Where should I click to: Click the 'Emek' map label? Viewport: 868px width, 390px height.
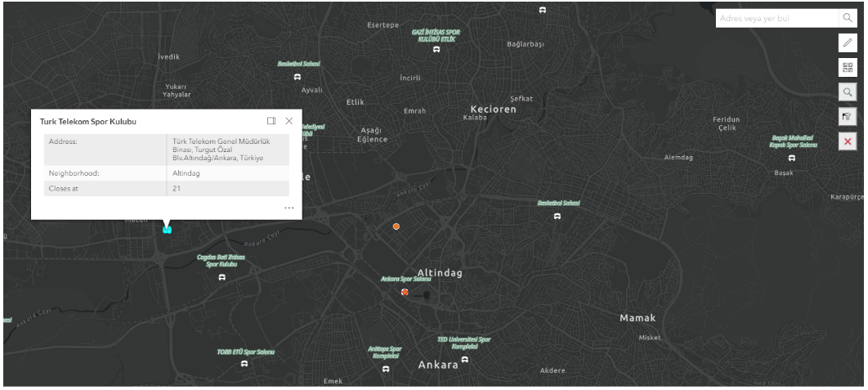(333, 381)
